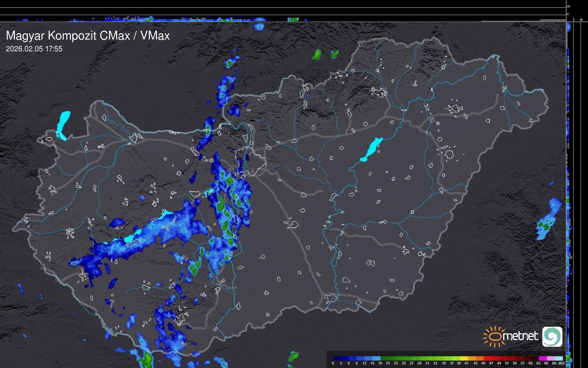This screenshot has height=368, width=588.
Task: Click the light blue 15 dBZ legend swatch
Action: pos(376,358)
